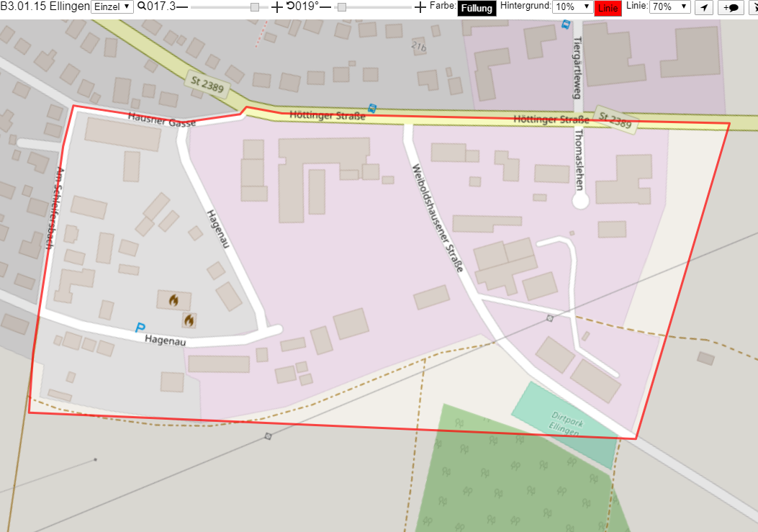
Task: Click the zoom slider handle
Action: (x=255, y=7)
